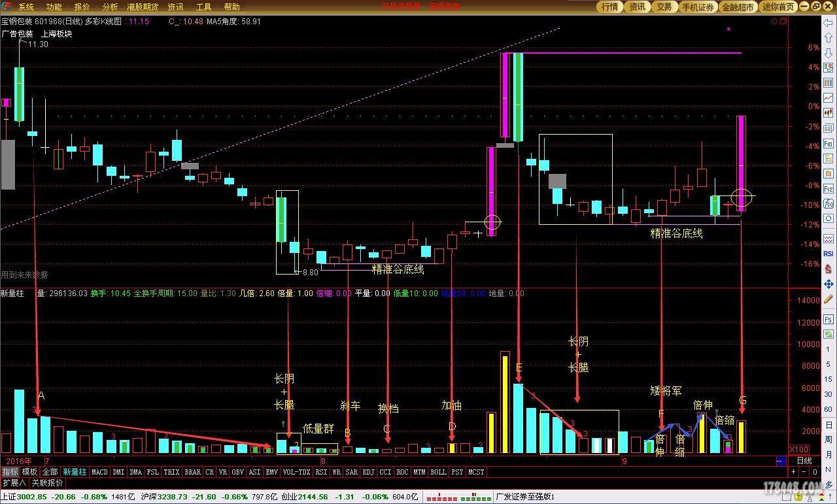Open the 港股期货 menu
This screenshot has width=837, height=504.
tap(143, 7)
